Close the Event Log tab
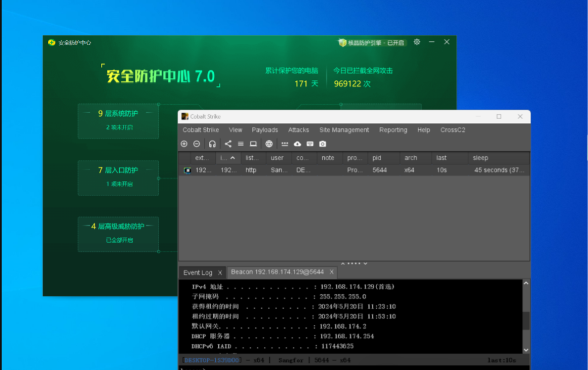Image resolution: width=588 pixels, height=370 pixels. 220,273
